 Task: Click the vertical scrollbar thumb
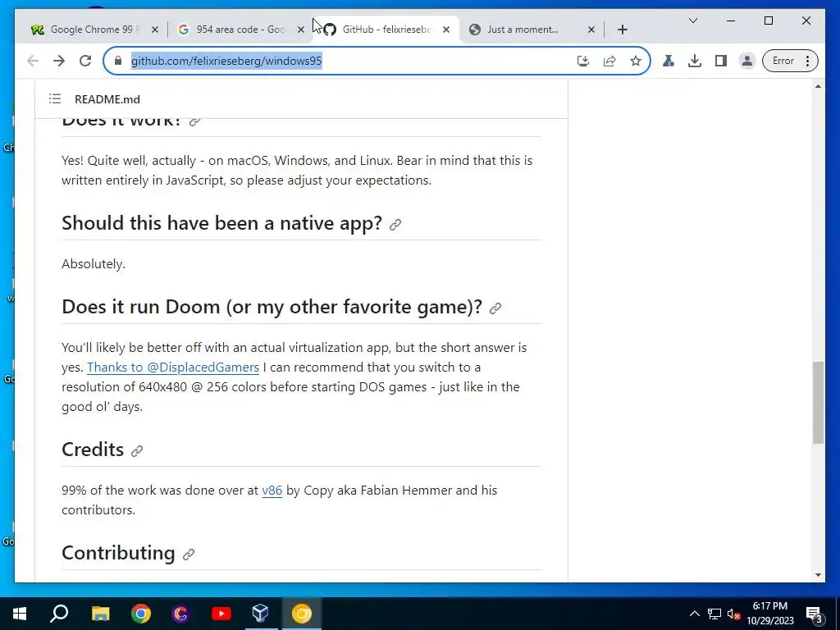(x=818, y=402)
